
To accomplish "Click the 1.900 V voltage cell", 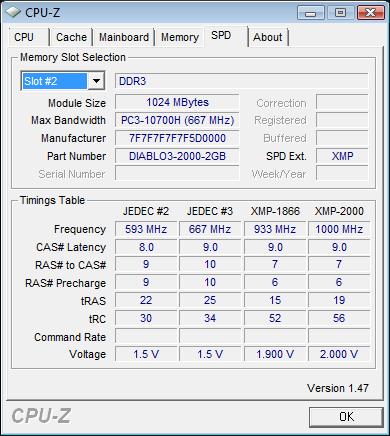I will pos(275,354).
